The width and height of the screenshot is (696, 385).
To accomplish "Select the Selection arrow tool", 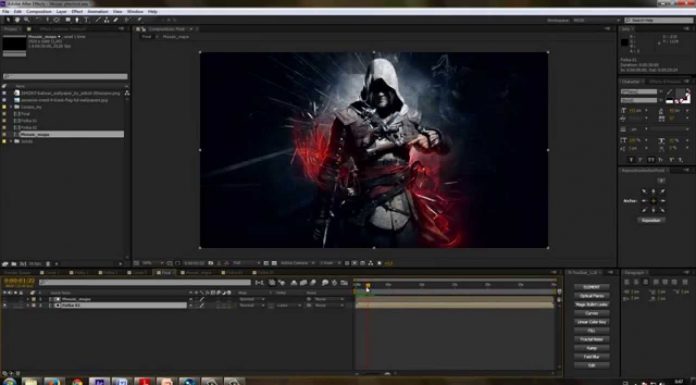I will [x=8, y=20].
